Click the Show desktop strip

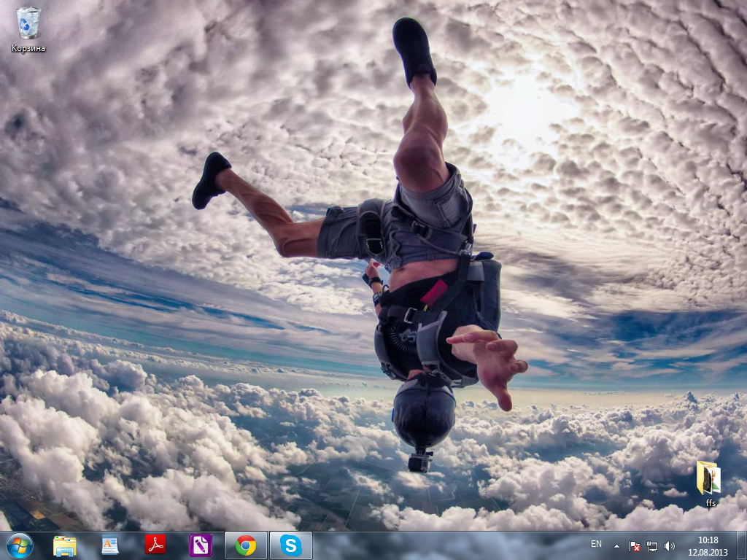coord(742,546)
